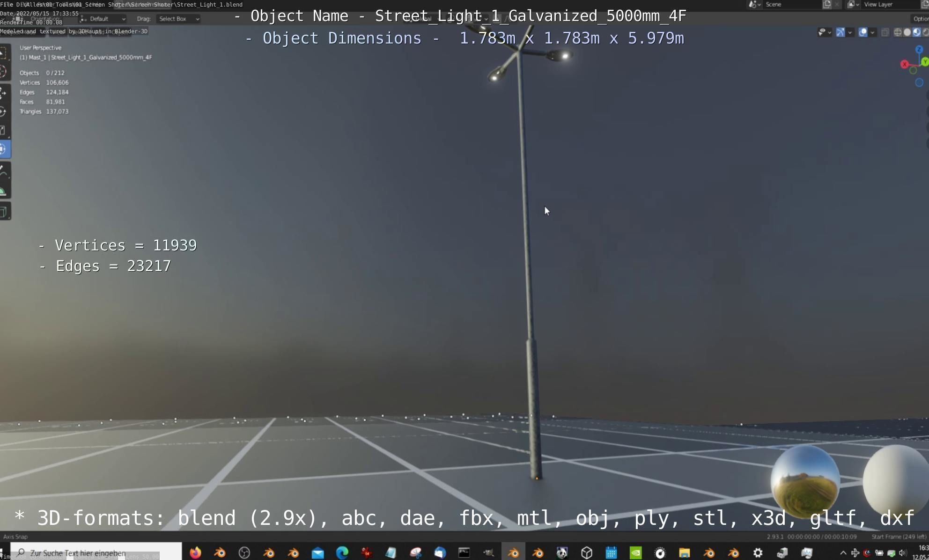Click the User Perspective label

[40, 48]
